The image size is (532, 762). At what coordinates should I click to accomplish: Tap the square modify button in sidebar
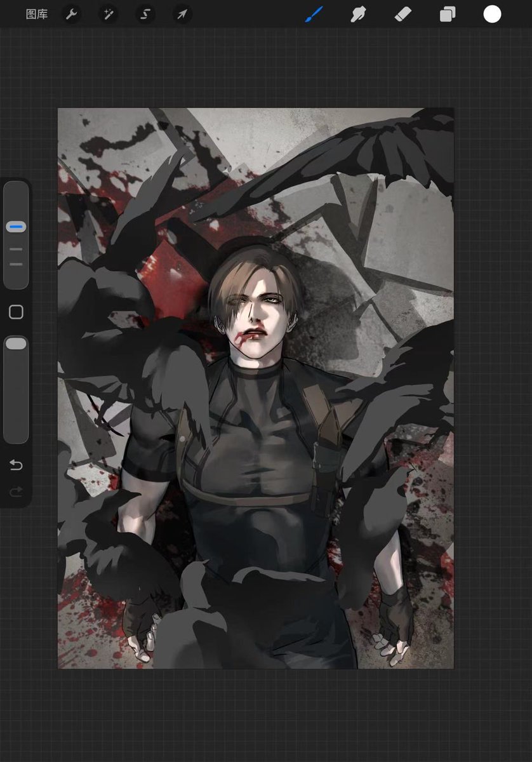pos(16,312)
